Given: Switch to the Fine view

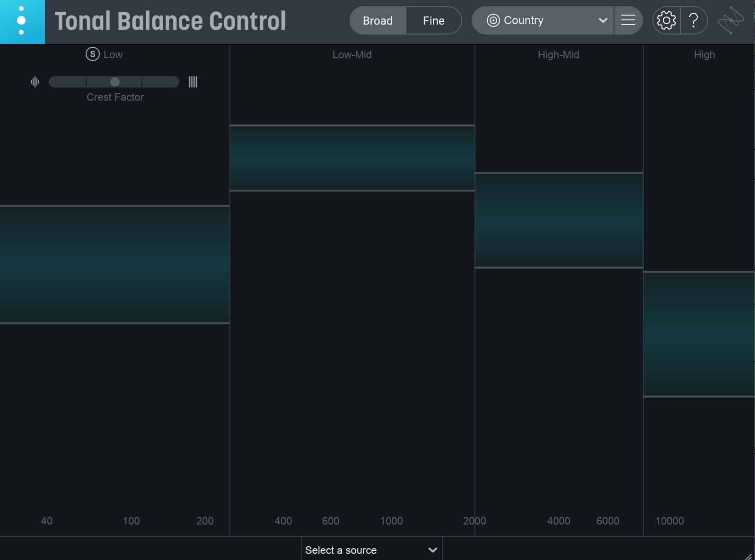Looking at the screenshot, I should point(433,21).
